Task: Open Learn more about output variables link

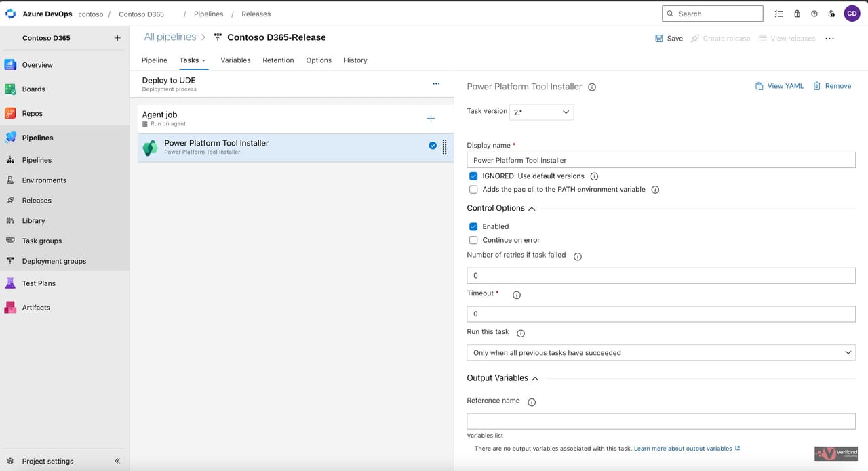Action: 687,449
